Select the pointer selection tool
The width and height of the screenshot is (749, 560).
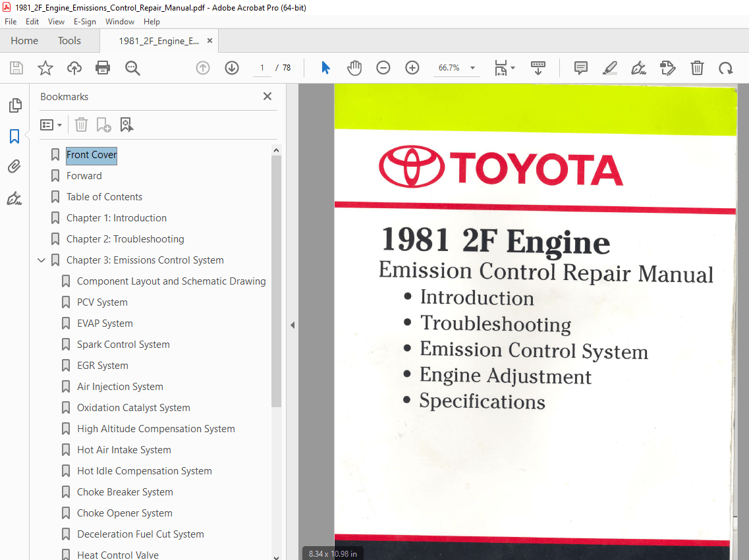tap(325, 67)
